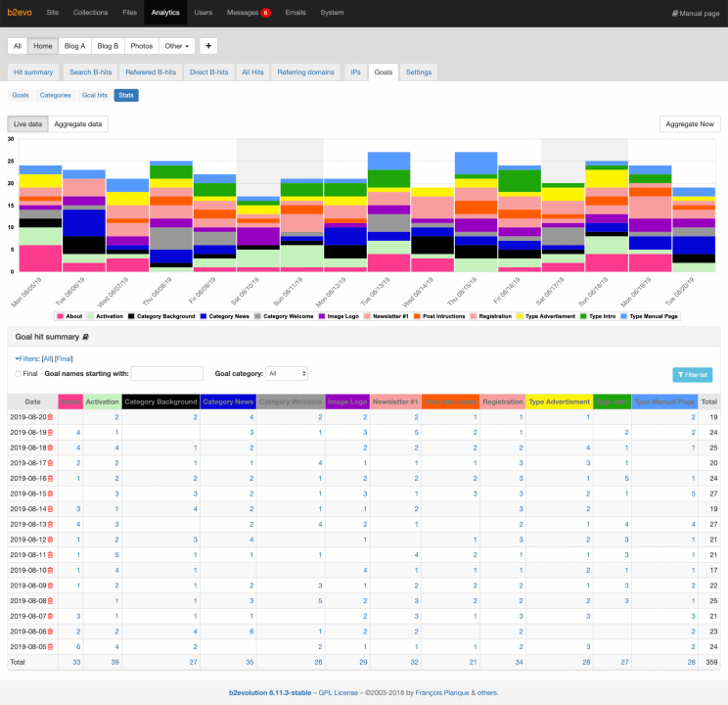Click the Activation column header

102,402
